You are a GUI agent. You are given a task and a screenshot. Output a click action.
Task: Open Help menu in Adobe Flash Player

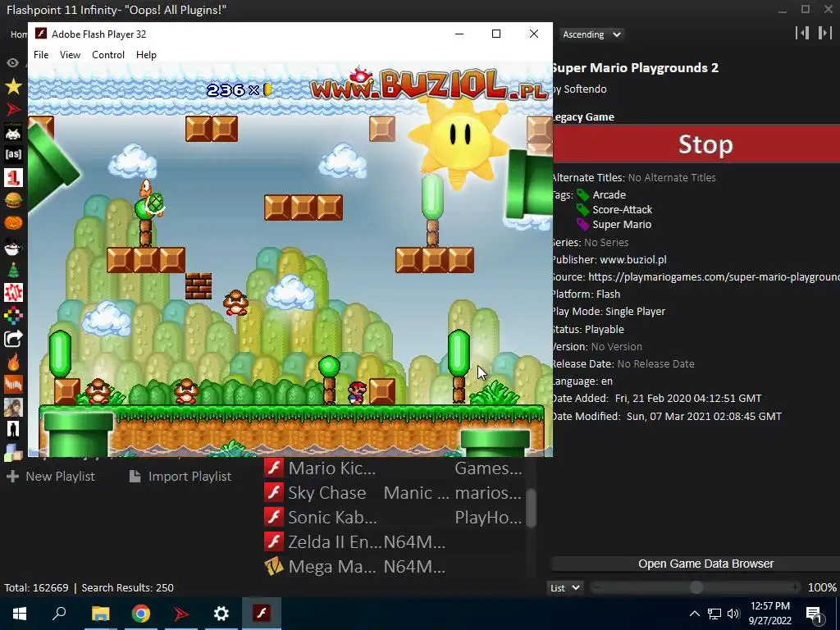coord(146,55)
